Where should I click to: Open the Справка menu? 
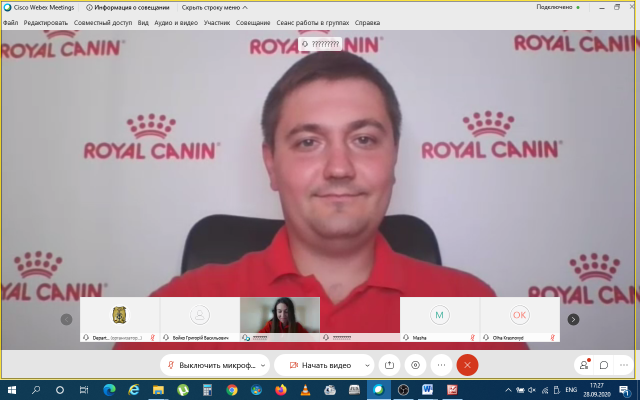(x=367, y=22)
